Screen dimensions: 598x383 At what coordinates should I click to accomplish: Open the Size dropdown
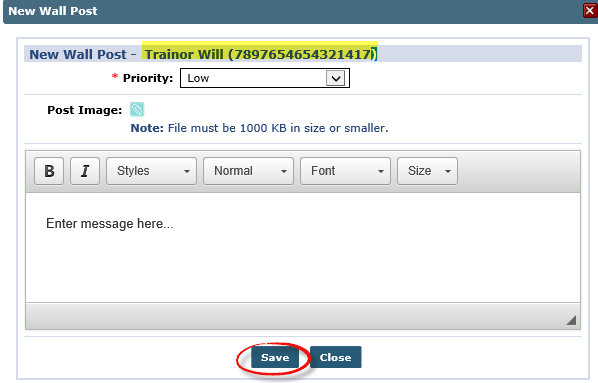pyautogui.click(x=427, y=171)
